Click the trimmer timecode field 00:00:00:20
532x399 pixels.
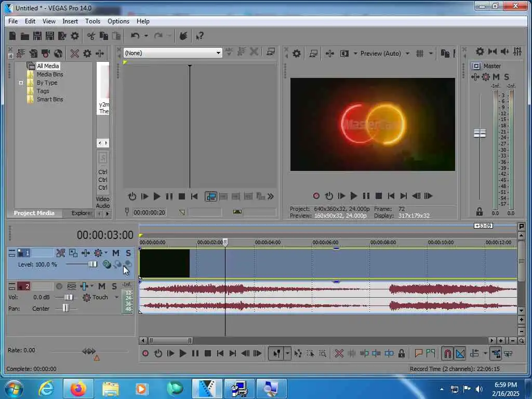coord(149,212)
